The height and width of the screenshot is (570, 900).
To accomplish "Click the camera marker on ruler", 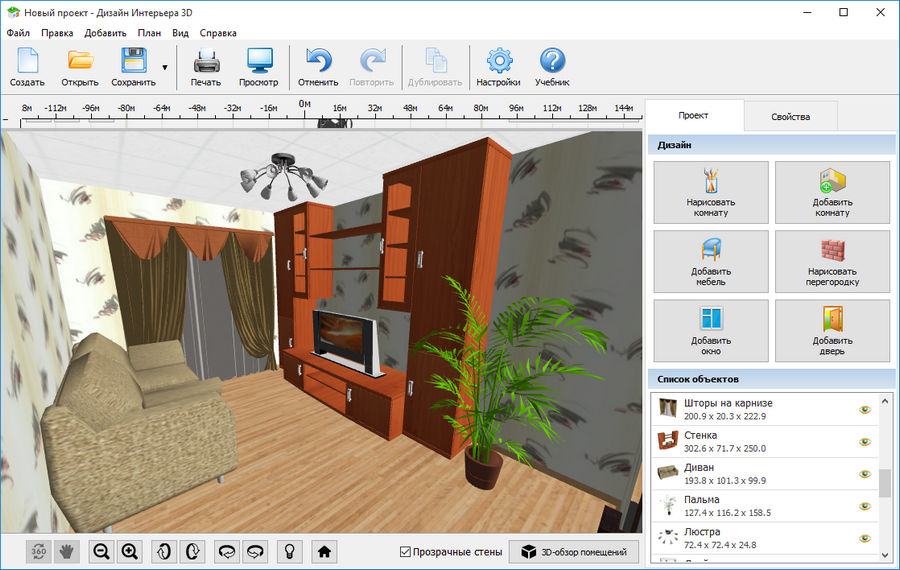I will tap(335, 123).
